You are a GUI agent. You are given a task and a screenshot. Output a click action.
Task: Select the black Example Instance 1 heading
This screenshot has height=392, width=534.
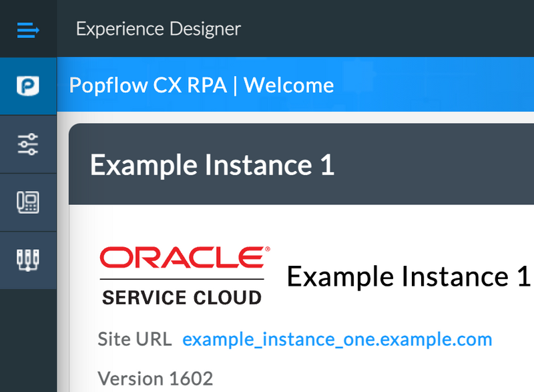pyautogui.click(x=409, y=276)
